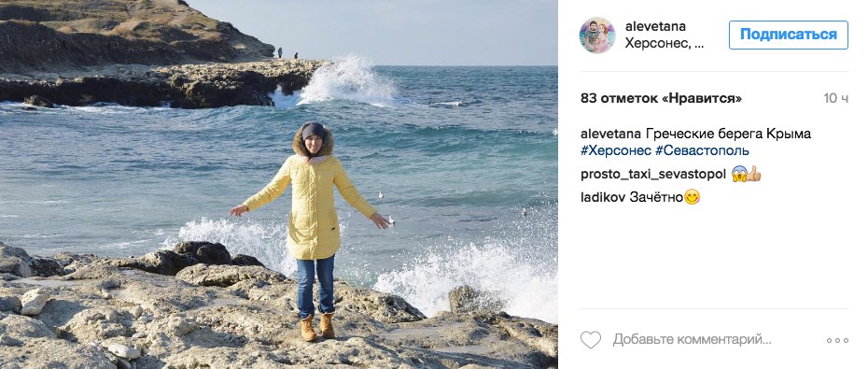Open alevetana username in post header
868x369 pixels.
point(655,26)
